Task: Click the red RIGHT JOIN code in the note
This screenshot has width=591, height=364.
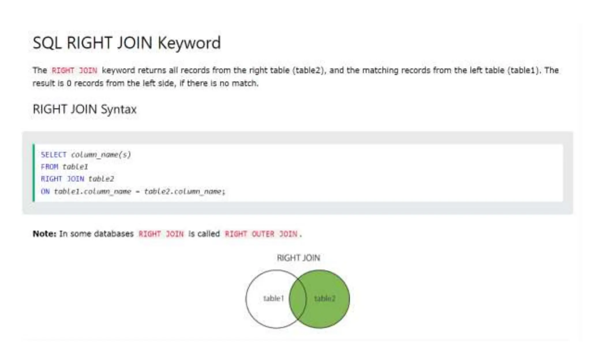Action: 161,234
